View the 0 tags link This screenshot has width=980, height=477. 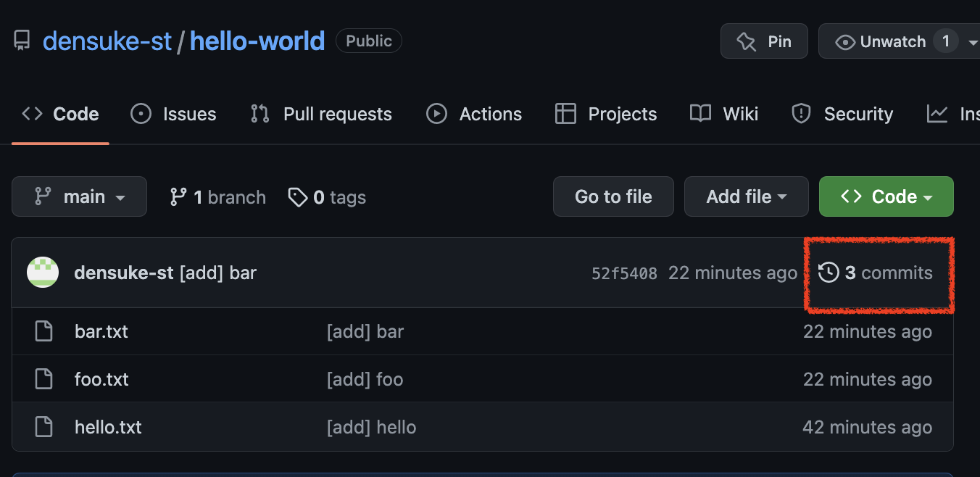coord(327,197)
